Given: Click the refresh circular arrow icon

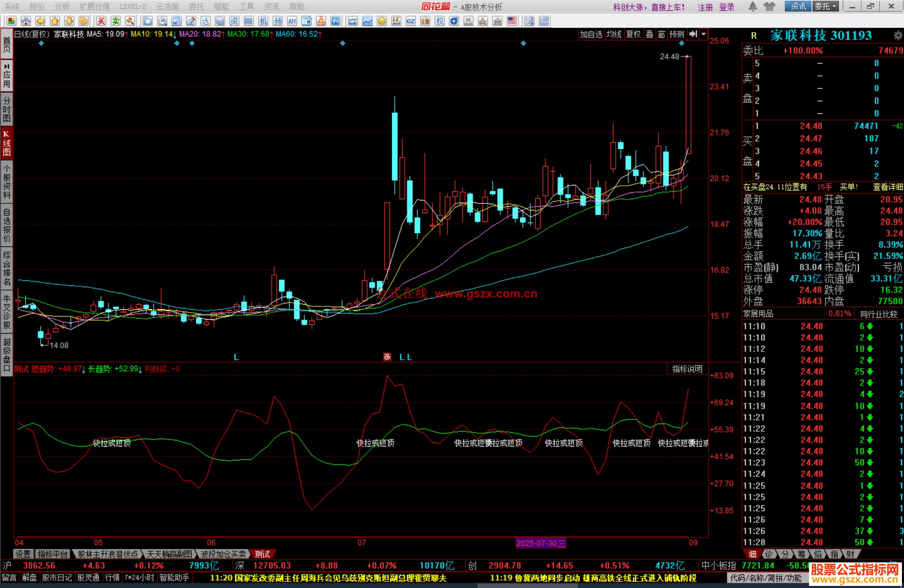Looking at the screenshot, I should (84, 21).
